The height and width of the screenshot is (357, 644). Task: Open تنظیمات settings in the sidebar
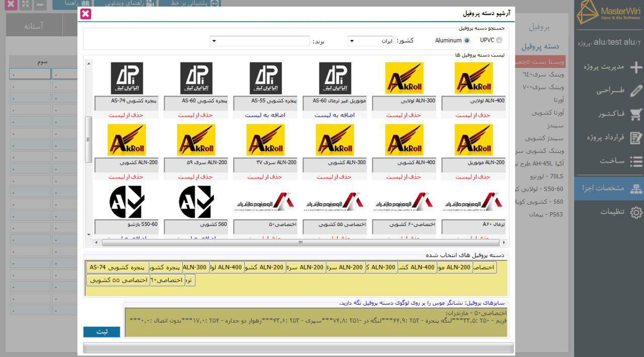(x=621, y=212)
